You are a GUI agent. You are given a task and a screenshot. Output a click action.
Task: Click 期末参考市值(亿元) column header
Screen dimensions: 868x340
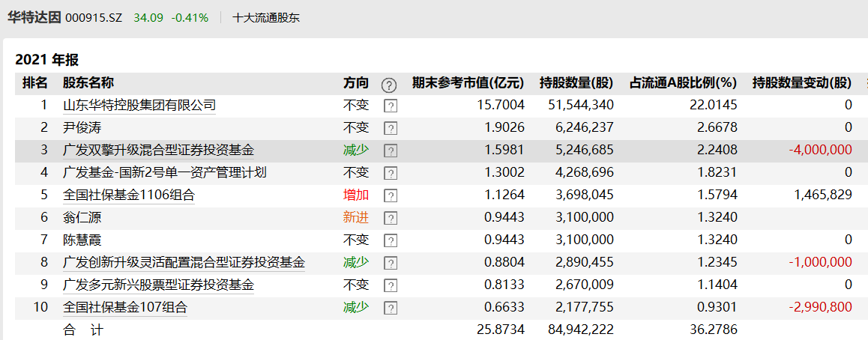[468, 83]
